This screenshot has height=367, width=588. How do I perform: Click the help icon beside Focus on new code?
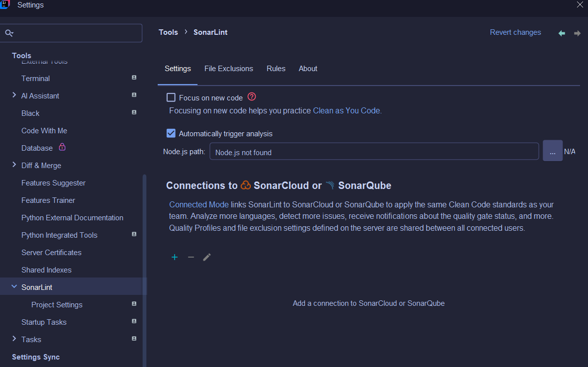[x=252, y=97]
